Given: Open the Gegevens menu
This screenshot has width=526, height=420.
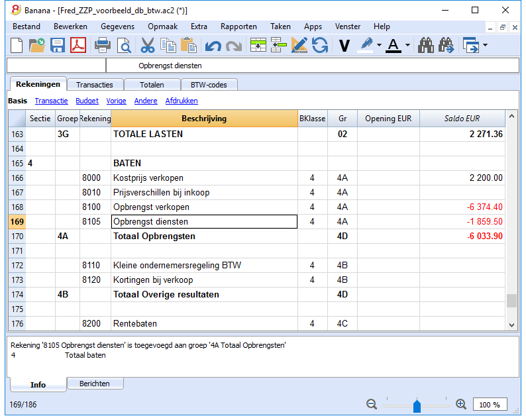Looking at the screenshot, I should tap(117, 26).
